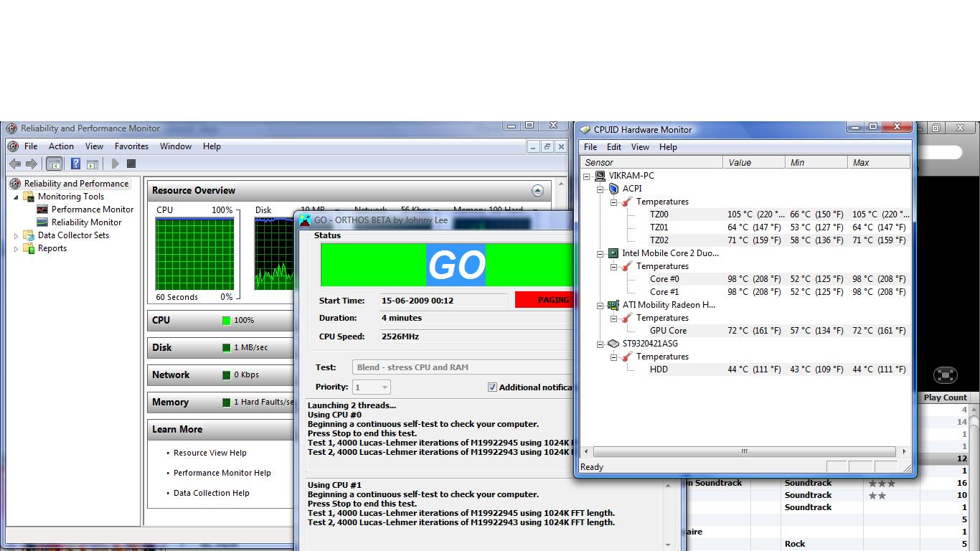The image size is (980, 551).
Task: Open the blue question mark Help toolbar icon
Action: tap(75, 164)
